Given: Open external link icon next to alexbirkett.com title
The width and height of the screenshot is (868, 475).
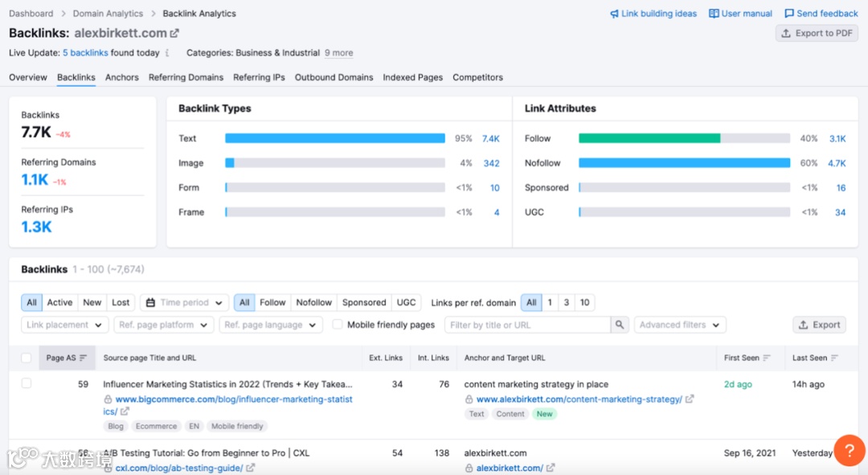Looking at the screenshot, I should click(x=174, y=33).
